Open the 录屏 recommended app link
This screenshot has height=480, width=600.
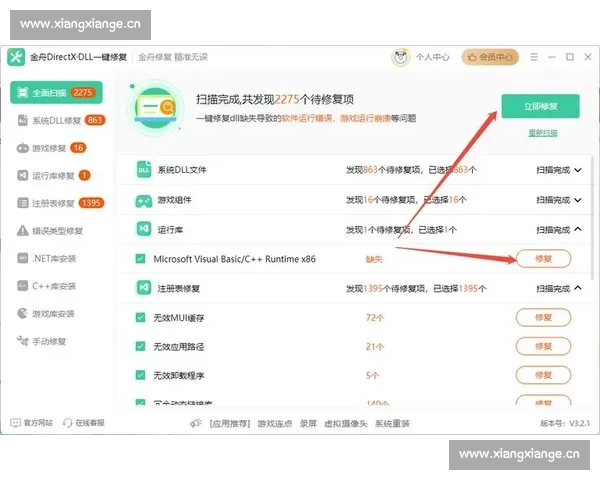(308, 423)
